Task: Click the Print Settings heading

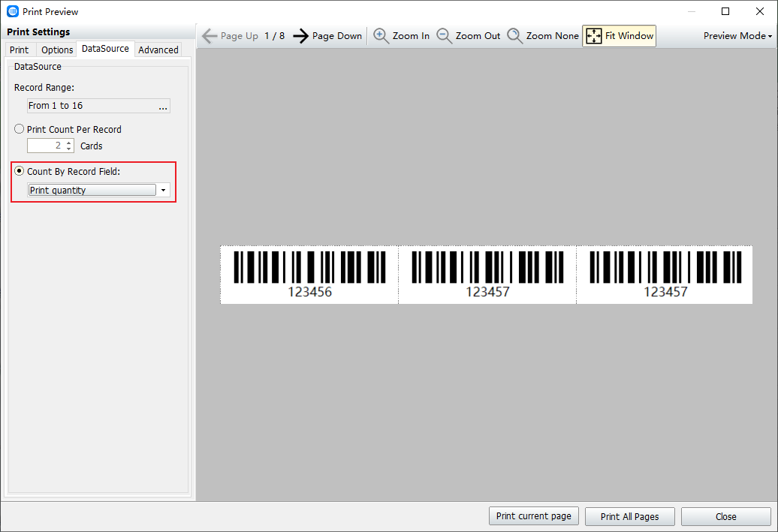Action: tap(38, 32)
